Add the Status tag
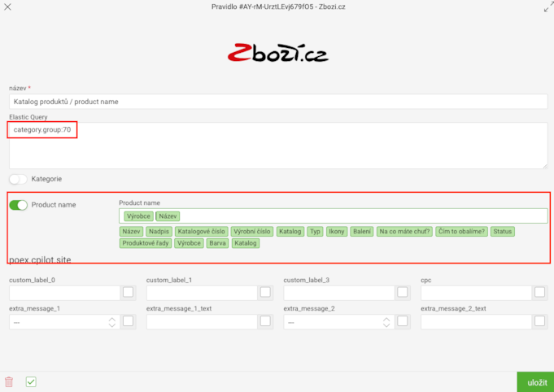The height and width of the screenshot is (392, 554). (503, 232)
